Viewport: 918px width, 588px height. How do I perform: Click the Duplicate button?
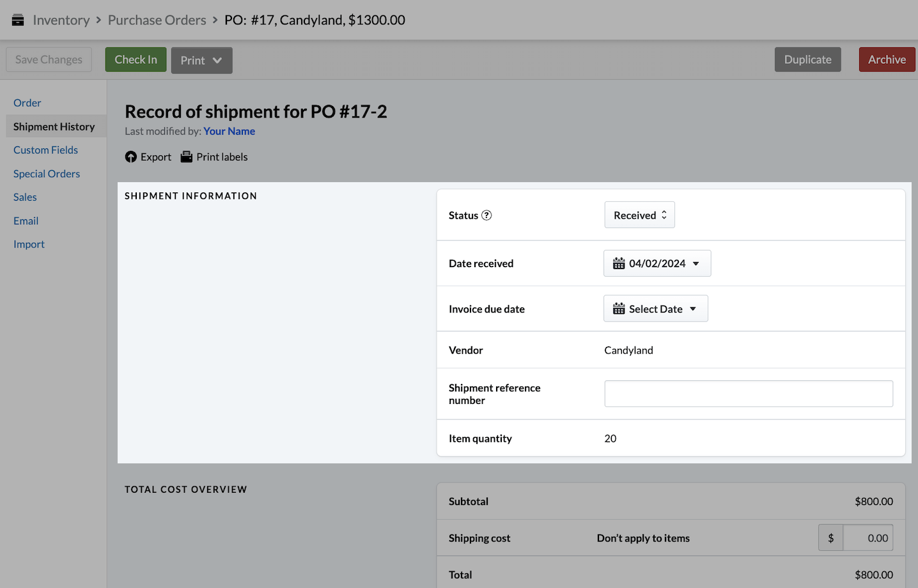(x=807, y=60)
